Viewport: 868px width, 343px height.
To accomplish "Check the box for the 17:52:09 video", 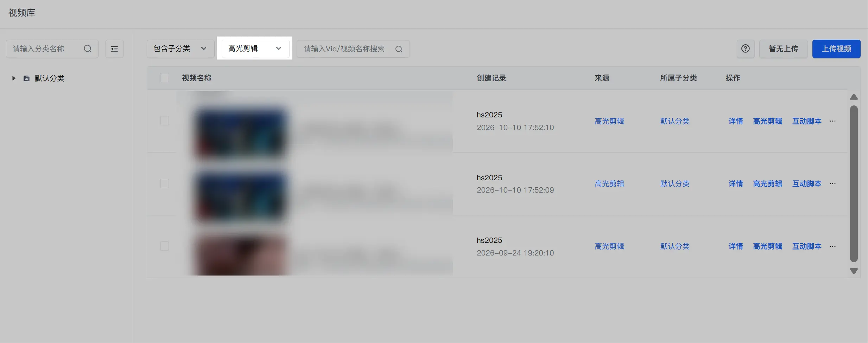I will [x=164, y=183].
